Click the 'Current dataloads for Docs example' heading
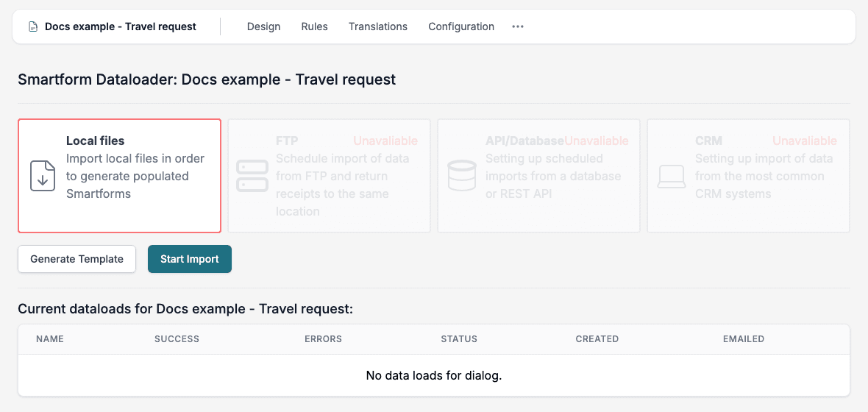The image size is (868, 412). (x=185, y=309)
